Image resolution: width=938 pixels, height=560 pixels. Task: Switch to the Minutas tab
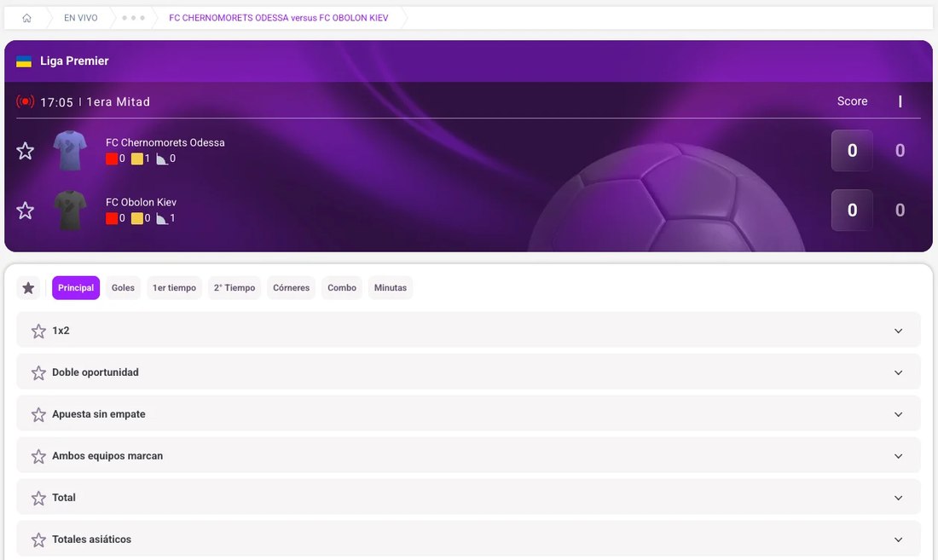point(391,288)
